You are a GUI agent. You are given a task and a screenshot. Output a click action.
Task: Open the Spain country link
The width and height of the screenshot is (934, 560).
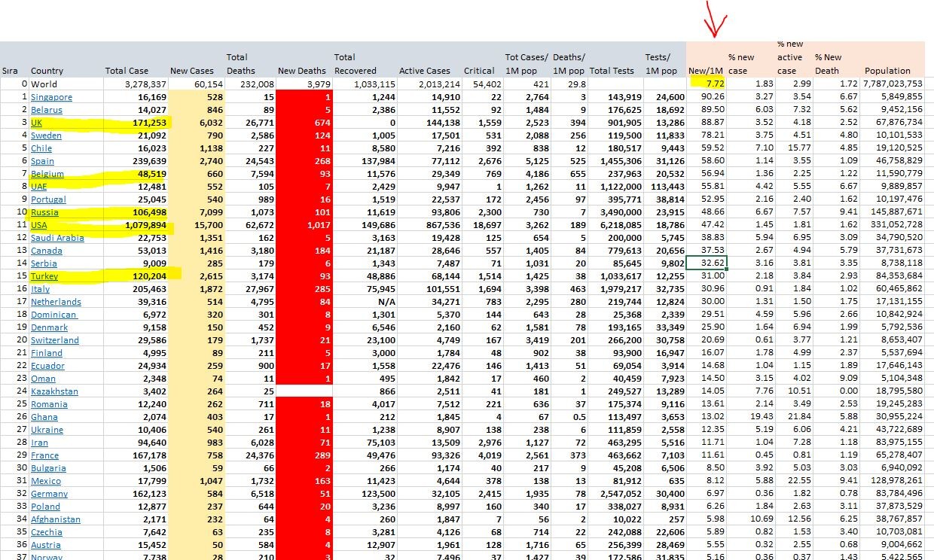tap(42, 161)
